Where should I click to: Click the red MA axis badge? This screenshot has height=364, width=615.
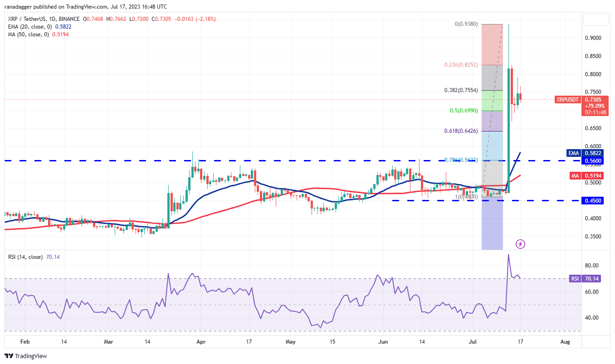click(575, 175)
